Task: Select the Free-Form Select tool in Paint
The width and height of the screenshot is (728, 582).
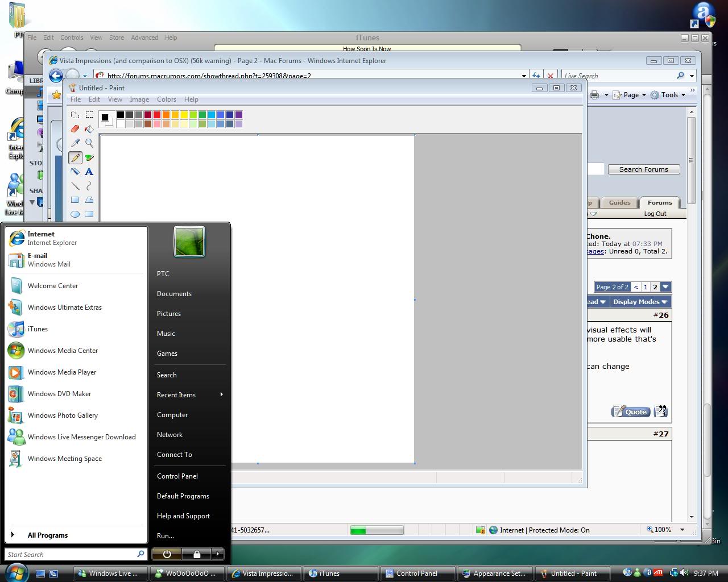Action: pyautogui.click(x=75, y=115)
